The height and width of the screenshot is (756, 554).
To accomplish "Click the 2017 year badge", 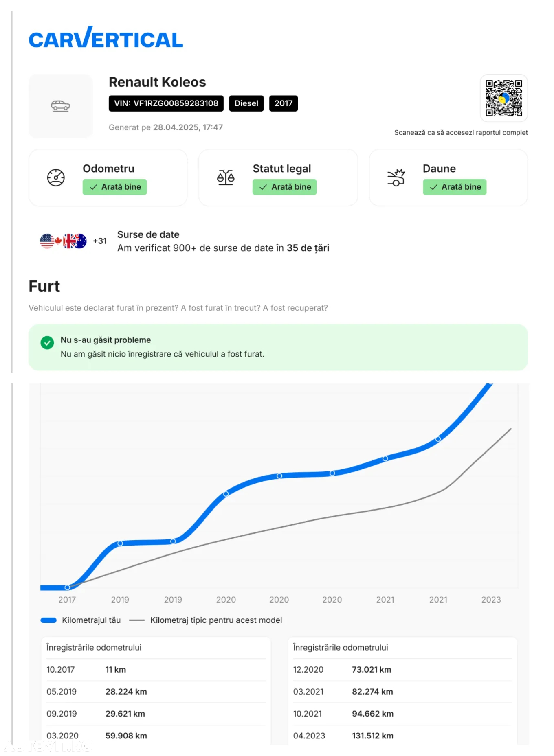I will point(284,103).
